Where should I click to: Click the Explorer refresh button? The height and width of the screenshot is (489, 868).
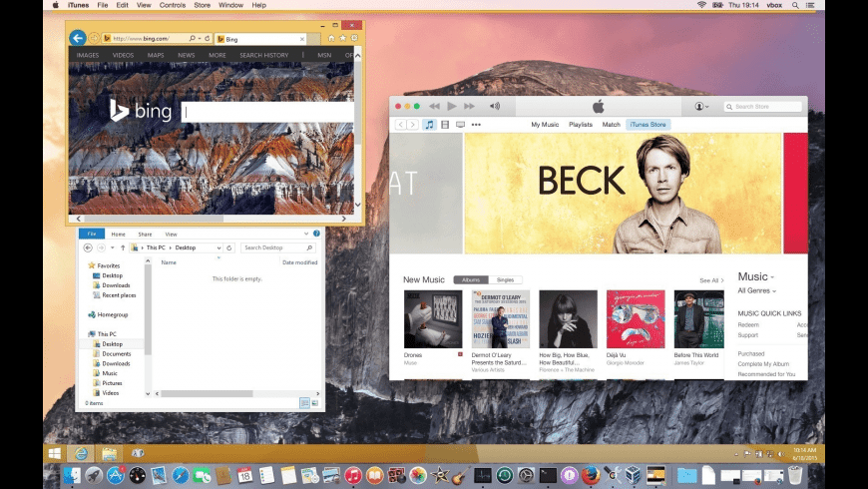[x=229, y=247]
